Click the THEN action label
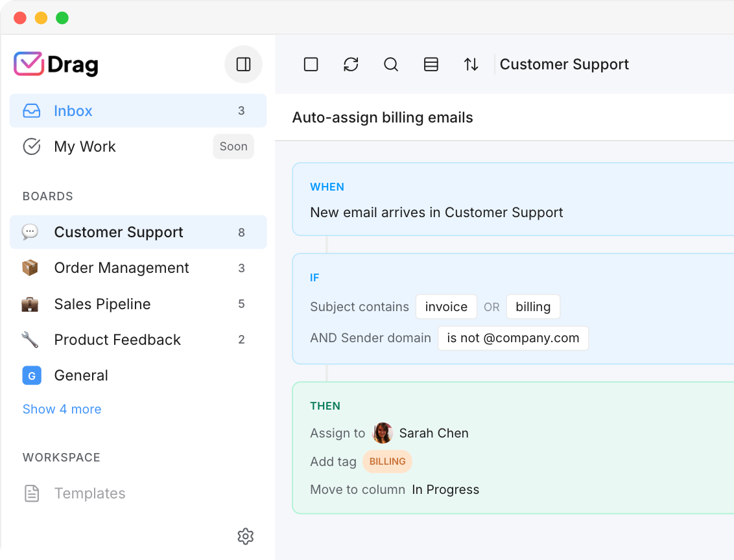The height and width of the screenshot is (560, 734). coord(326,406)
